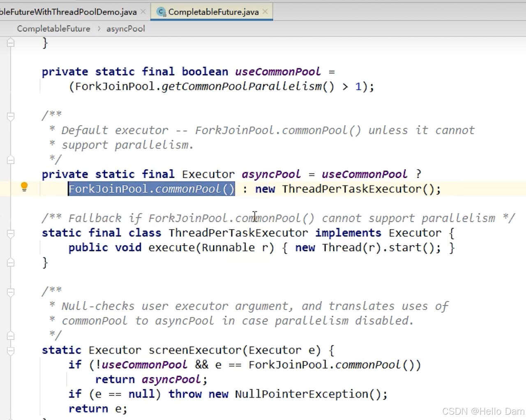Click ThreadPerTaskExecutor in the class declaration
Screen dimensions: 526x420
point(238,233)
